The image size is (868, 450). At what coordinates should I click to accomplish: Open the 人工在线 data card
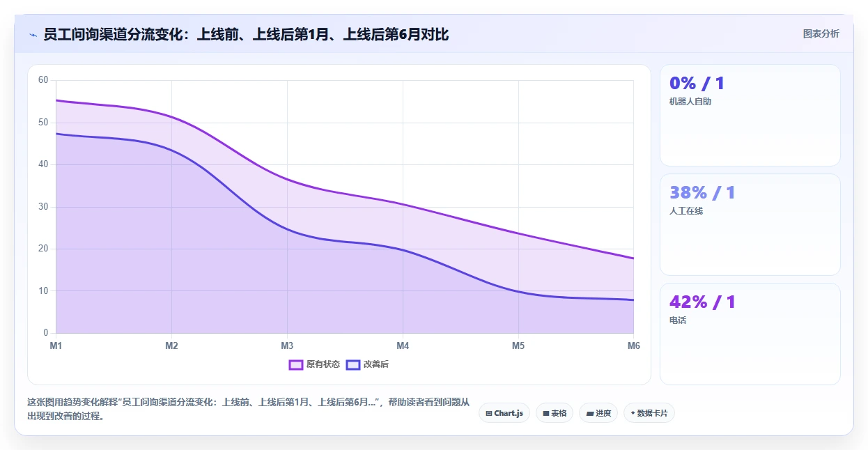[x=750, y=225]
